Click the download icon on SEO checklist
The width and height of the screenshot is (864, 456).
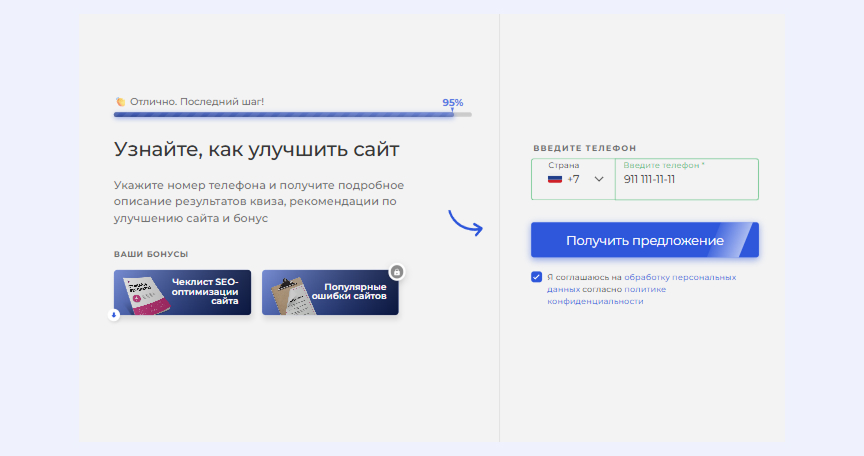[114, 314]
